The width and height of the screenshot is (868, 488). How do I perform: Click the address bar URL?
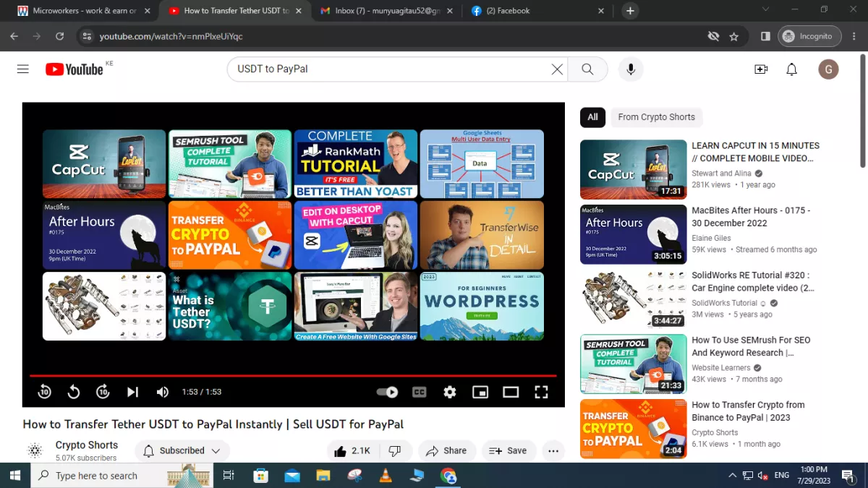coord(171,36)
